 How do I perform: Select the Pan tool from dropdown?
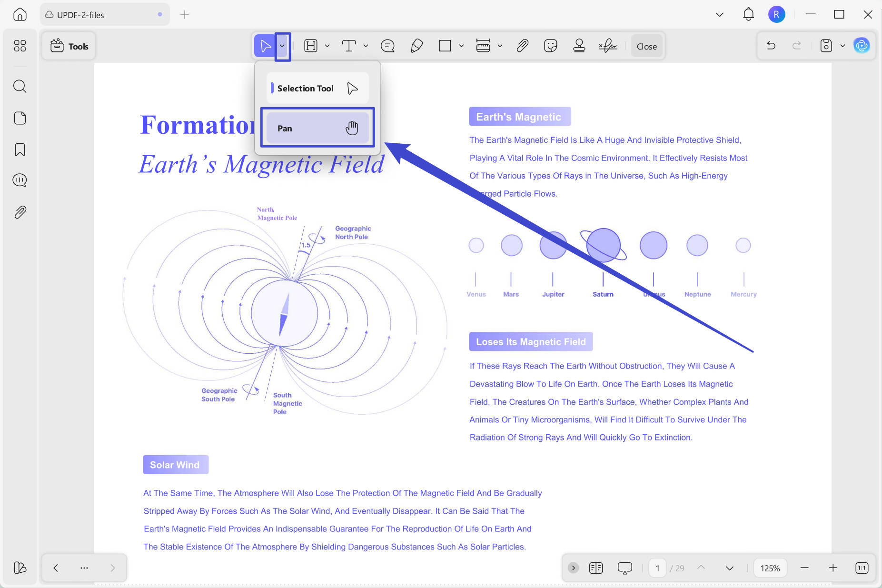[x=317, y=128]
